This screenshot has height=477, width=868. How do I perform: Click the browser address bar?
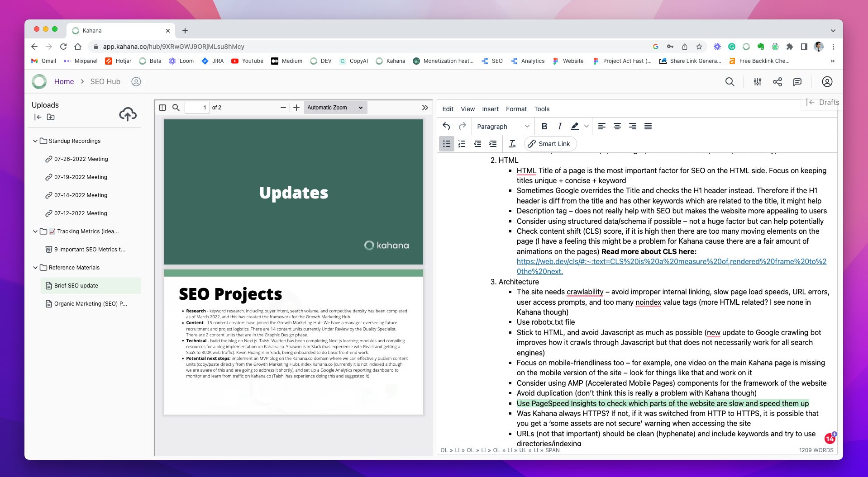(369, 47)
